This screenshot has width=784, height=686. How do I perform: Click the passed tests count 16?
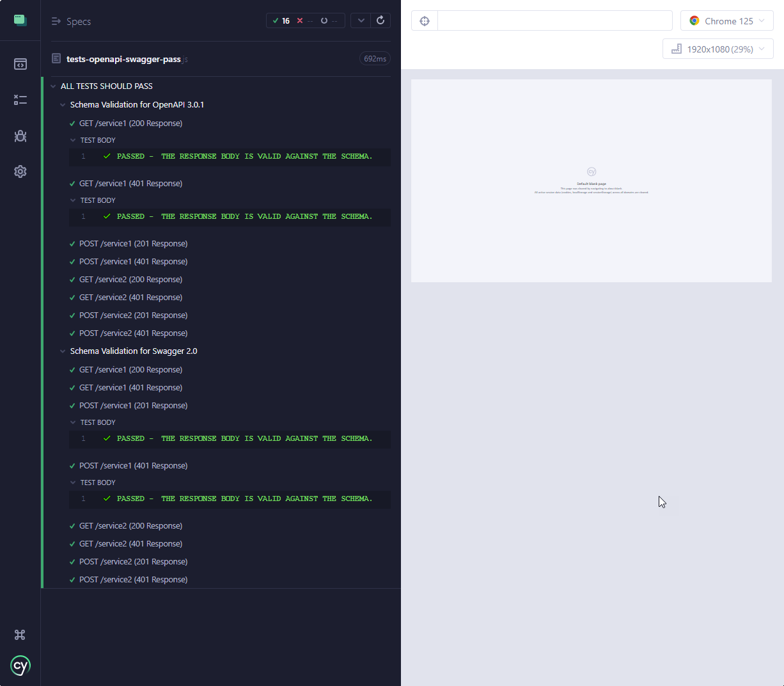(x=281, y=20)
